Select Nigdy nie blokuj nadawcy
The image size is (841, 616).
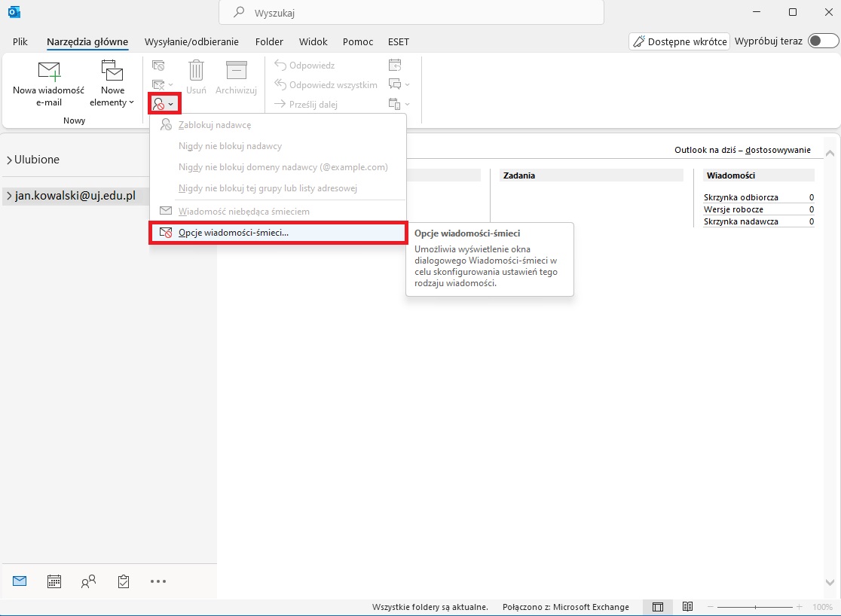coord(277,146)
